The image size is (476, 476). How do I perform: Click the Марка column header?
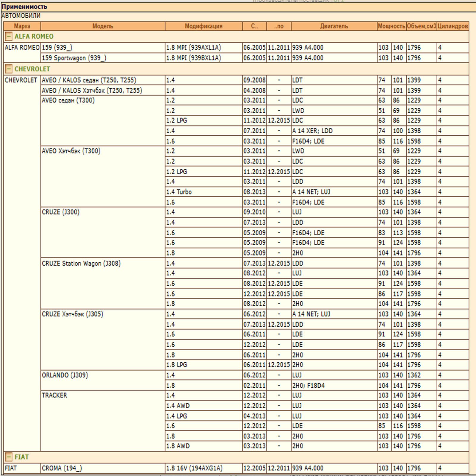[x=22, y=26]
